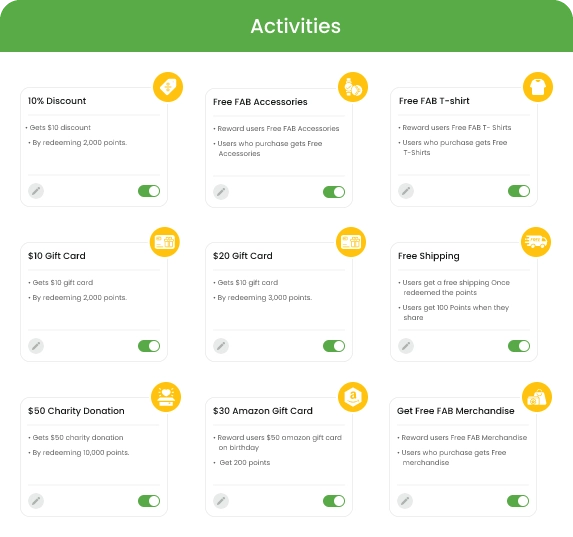This screenshot has width=573, height=537.
Task: Edit the $20 Gift Card activity
Action: click(221, 346)
